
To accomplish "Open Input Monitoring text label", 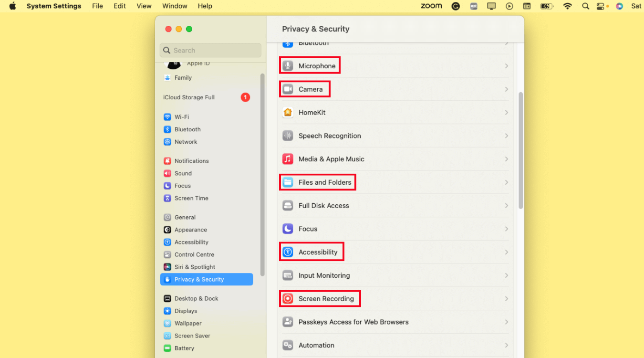I will point(324,275).
